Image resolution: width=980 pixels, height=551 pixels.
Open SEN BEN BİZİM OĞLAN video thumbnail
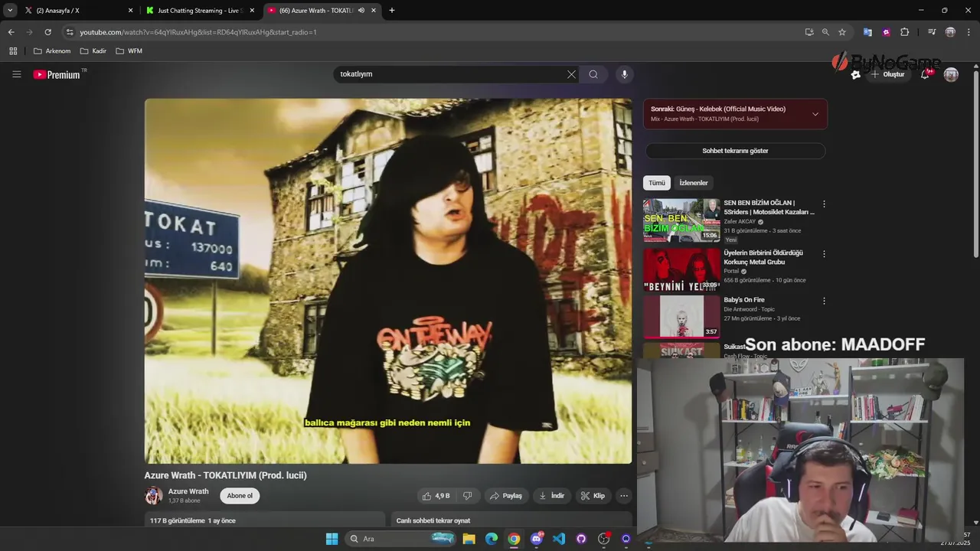point(681,220)
